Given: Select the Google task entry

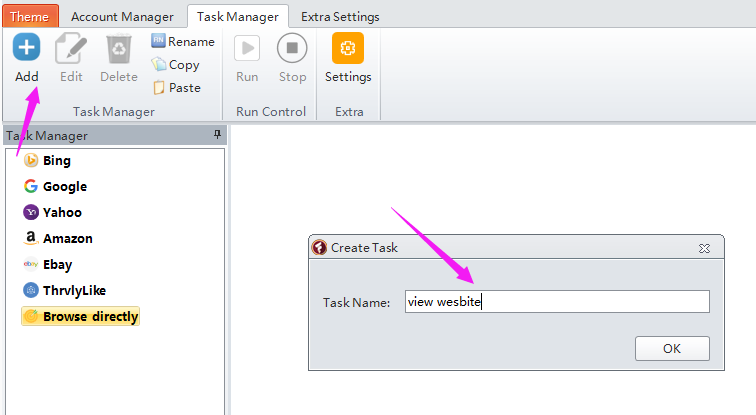Looking at the screenshot, I should pos(64,186).
